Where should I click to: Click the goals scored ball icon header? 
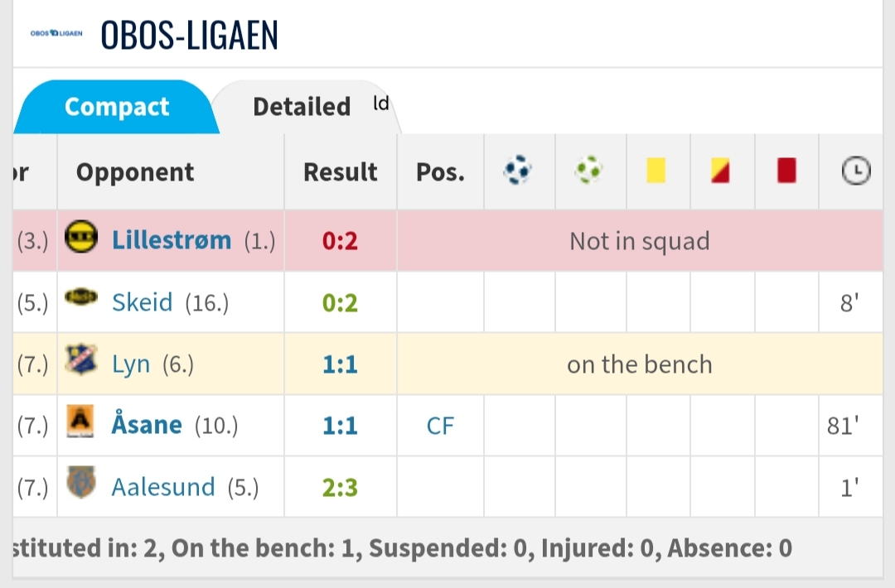point(518,170)
